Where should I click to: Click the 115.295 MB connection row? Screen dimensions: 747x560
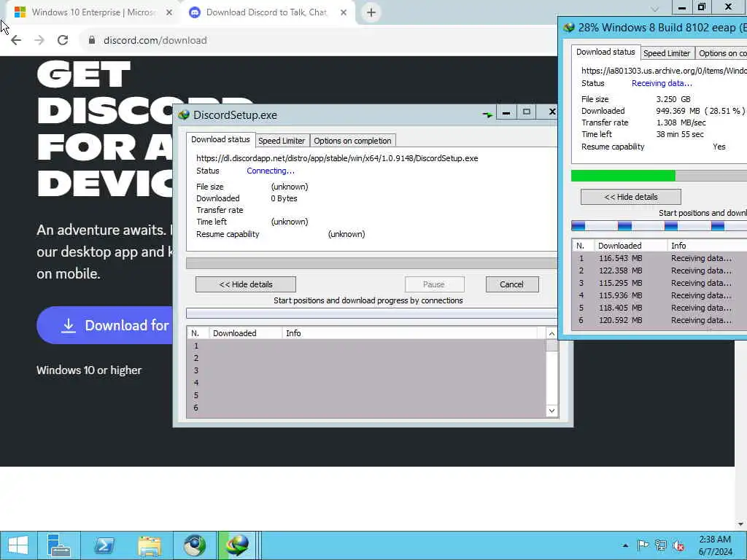(659, 283)
